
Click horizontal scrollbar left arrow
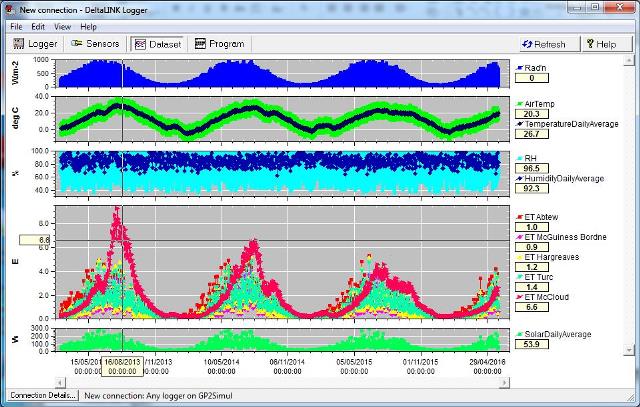pos(60,383)
